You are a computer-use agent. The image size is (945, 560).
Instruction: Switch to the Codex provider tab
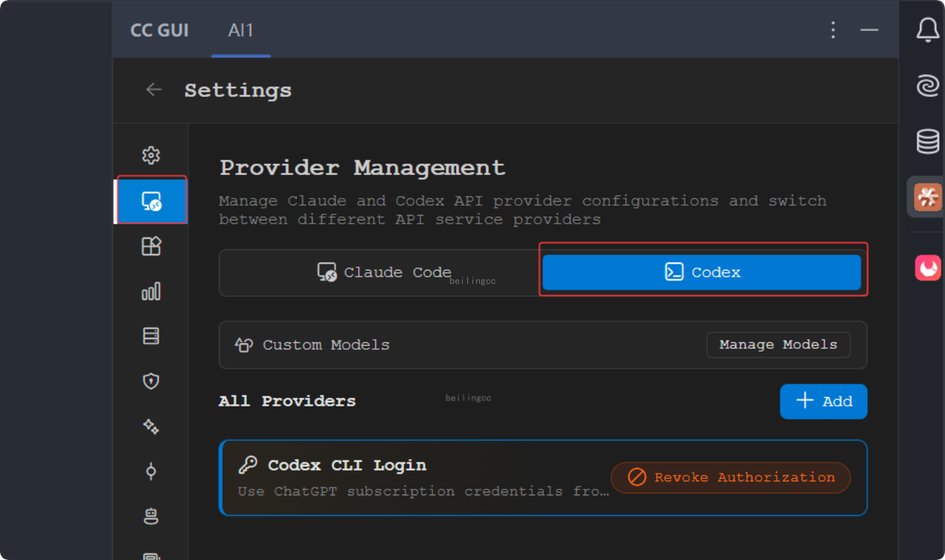click(702, 272)
